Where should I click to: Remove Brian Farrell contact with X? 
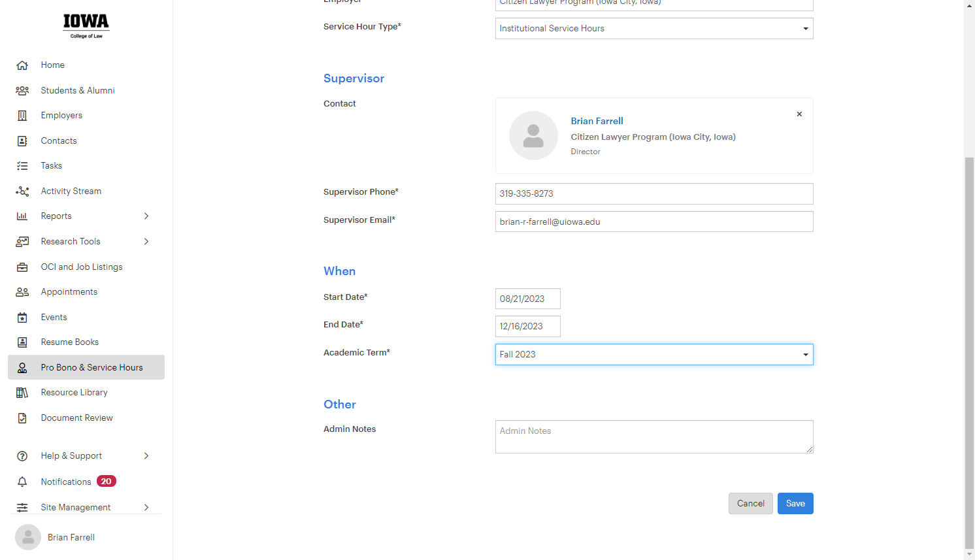pyautogui.click(x=799, y=114)
